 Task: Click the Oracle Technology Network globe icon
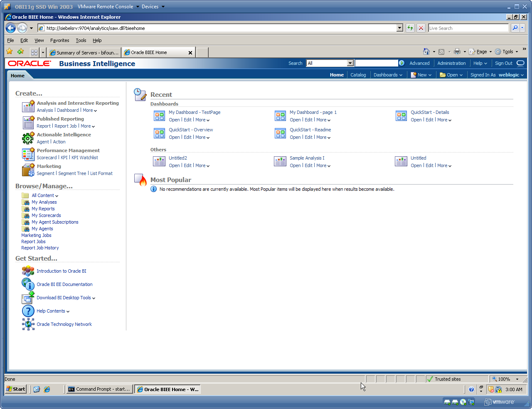(x=28, y=324)
